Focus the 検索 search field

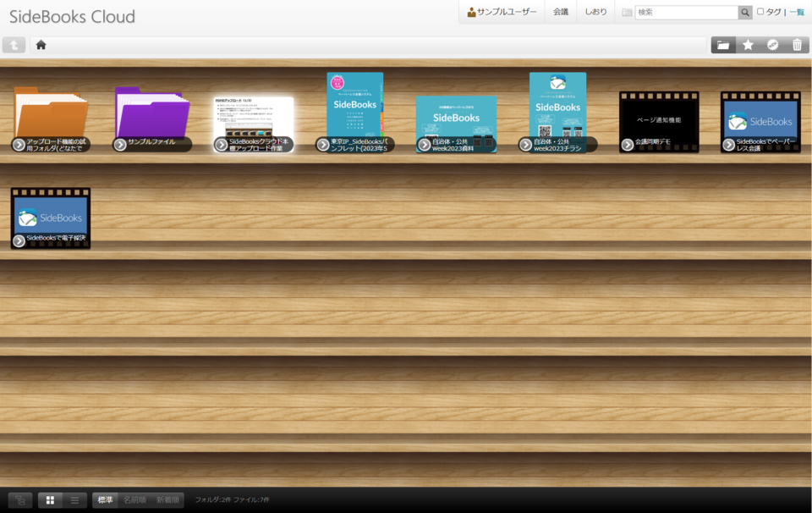(x=687, y=12)
